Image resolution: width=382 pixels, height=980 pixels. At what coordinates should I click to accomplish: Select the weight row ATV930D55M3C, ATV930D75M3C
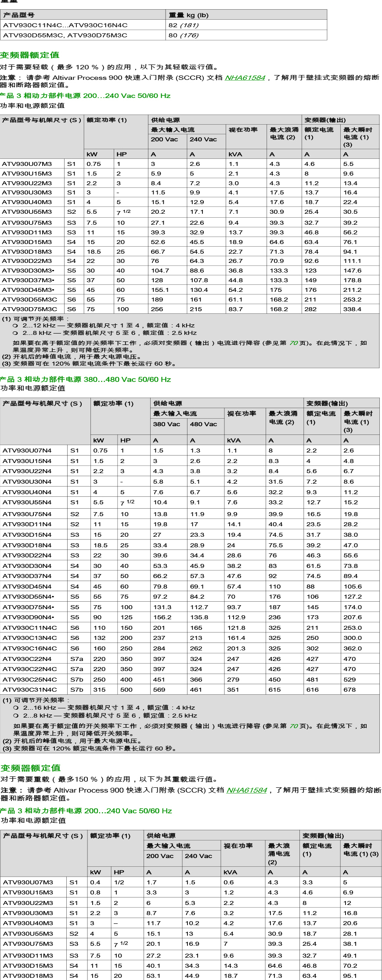click(x=164, y=35)
